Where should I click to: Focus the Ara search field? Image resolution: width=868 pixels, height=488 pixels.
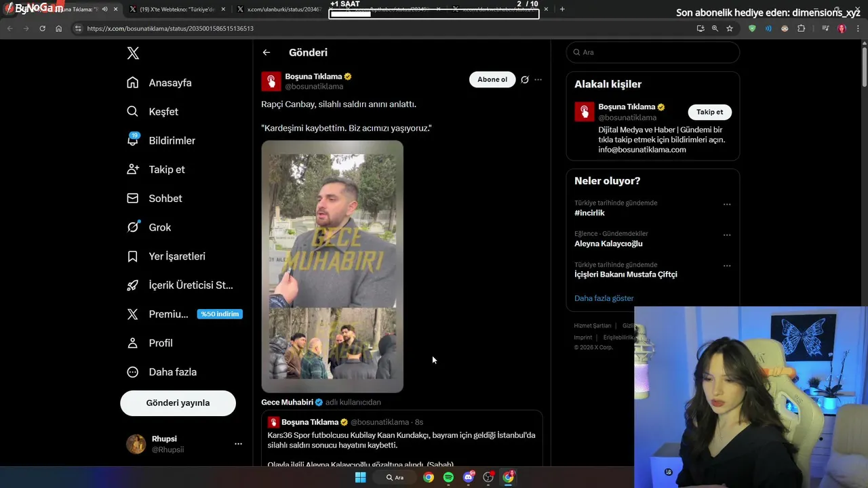pyautogui.click(x=653, y=52)
